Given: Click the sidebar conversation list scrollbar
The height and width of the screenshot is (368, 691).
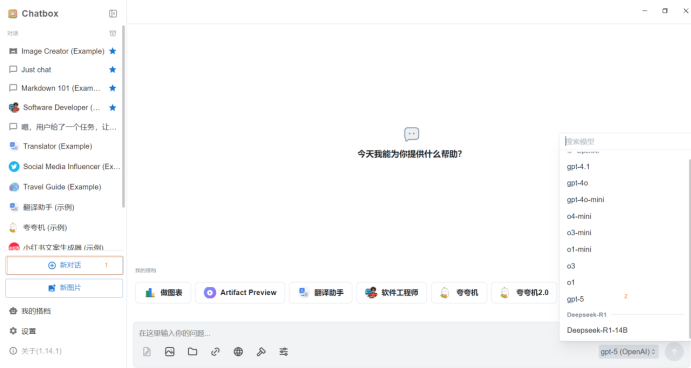Looking at the screenshot, I should [x=123, y=117].
